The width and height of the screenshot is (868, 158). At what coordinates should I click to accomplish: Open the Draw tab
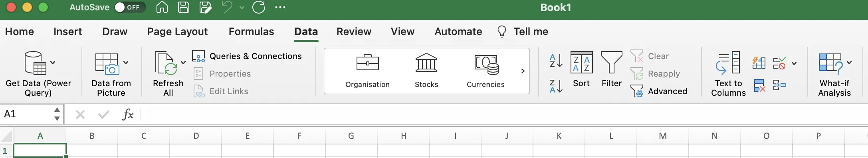coord(115,32)
